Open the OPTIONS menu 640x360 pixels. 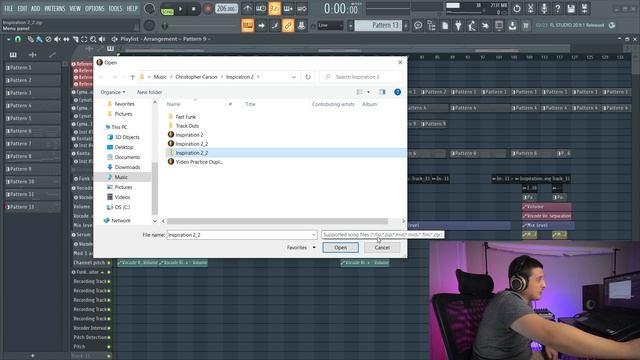[x=94, y=8]
